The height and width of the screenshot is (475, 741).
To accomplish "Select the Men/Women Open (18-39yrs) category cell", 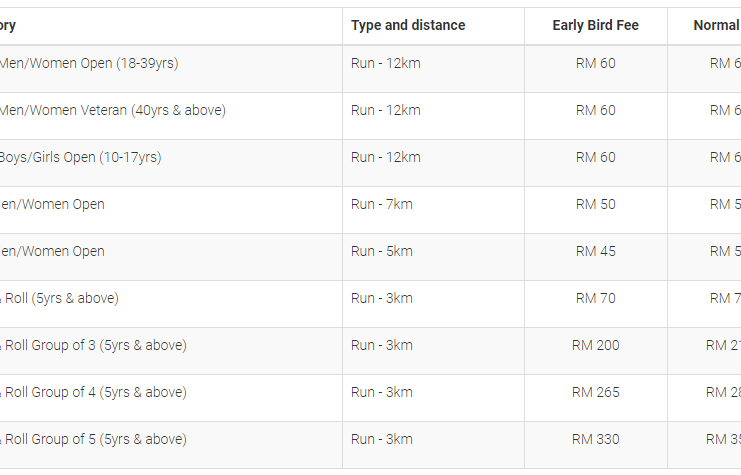I will click(89, 63).
